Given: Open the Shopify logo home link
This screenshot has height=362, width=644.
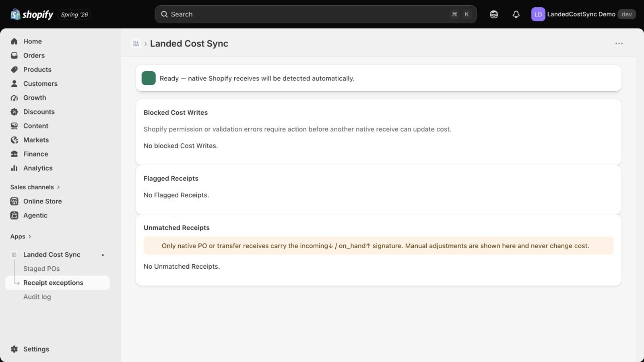Looking at the screenshot, I should pyautogui.click(x=32, y=14).
